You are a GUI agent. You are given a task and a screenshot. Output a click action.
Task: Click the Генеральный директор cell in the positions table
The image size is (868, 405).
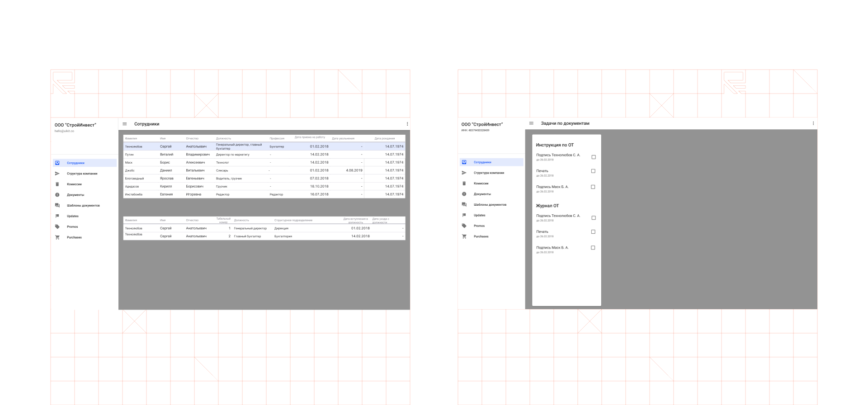(x=250, y=228)
